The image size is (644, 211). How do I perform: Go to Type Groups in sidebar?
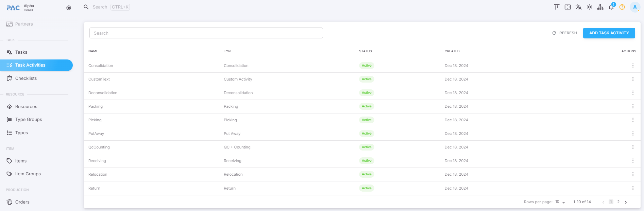(x=29, y=120)
